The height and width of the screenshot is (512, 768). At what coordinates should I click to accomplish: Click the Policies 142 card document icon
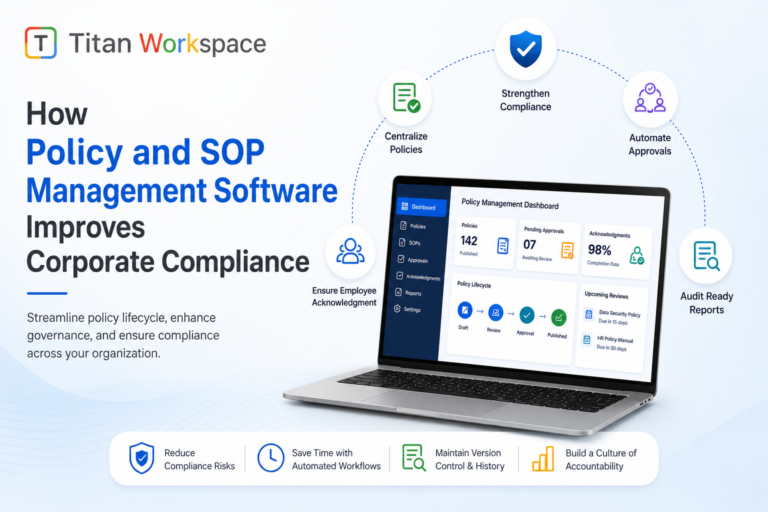click(x=503, y=245)
